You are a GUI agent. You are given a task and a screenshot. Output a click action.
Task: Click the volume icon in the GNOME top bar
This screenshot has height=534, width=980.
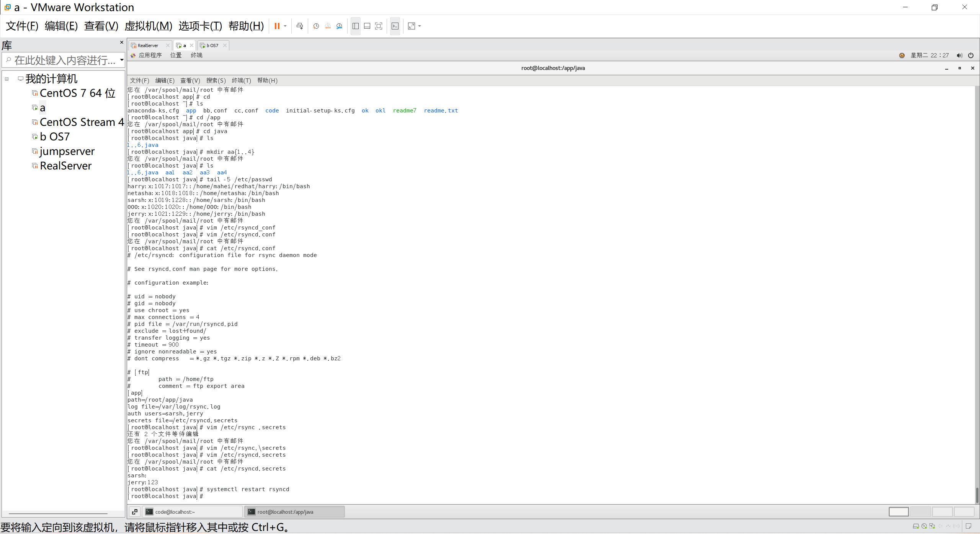959,55
